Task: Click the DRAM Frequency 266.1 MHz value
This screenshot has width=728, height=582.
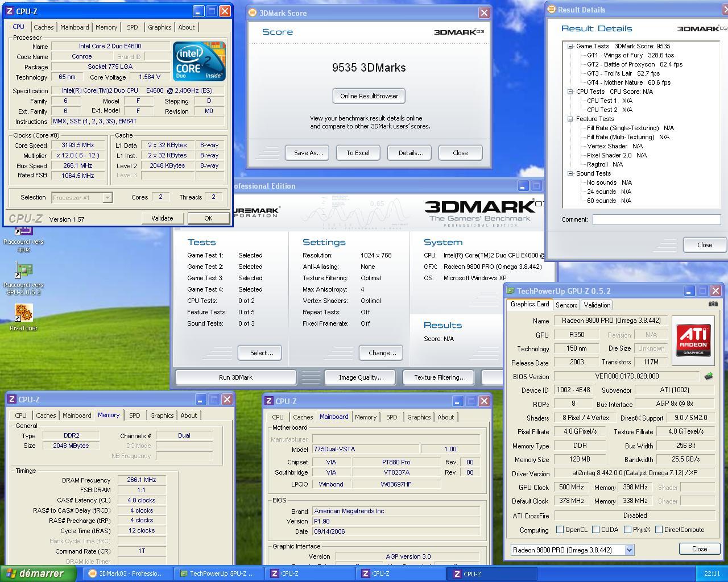Action: [x=142, y=480]
